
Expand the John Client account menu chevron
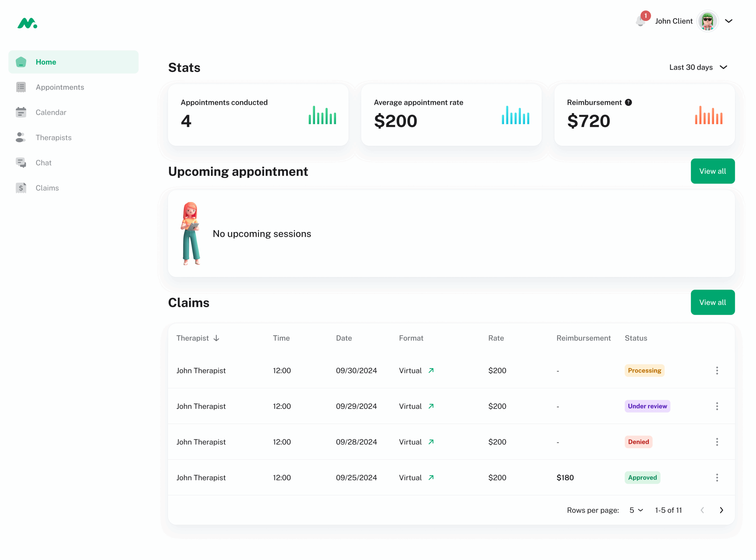(x=729, y=21)
